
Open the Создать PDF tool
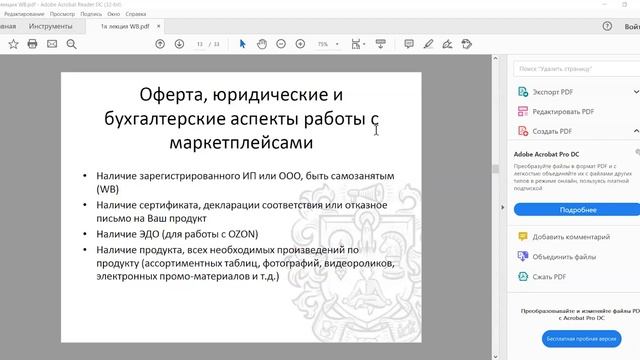(552, 131)
